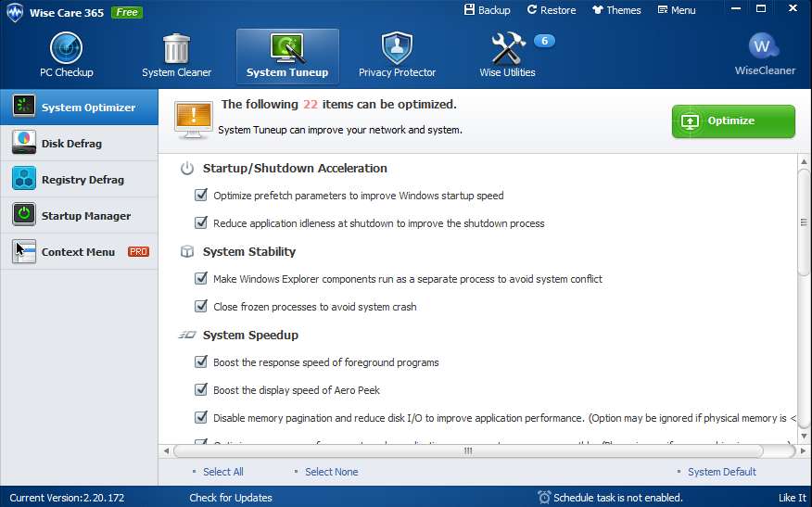Open the PC Checkup radar icon
This screenshot has width=812, height=507.
click(x=67, y=48)
